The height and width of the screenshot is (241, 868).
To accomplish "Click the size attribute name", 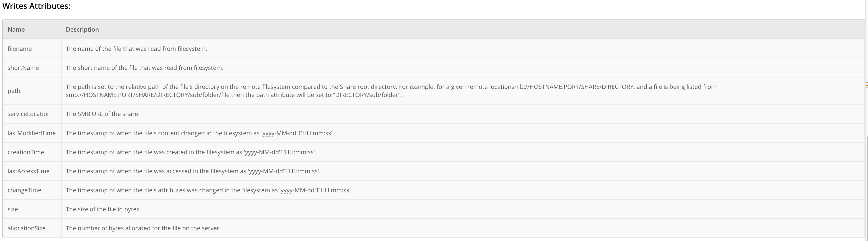I will tap(13, 209).
